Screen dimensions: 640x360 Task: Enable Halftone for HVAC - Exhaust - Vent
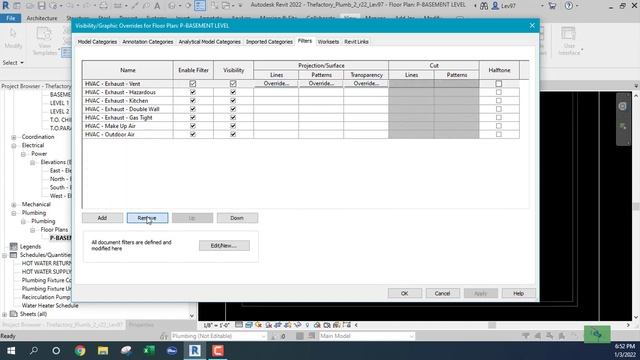(x=498, y=84)
